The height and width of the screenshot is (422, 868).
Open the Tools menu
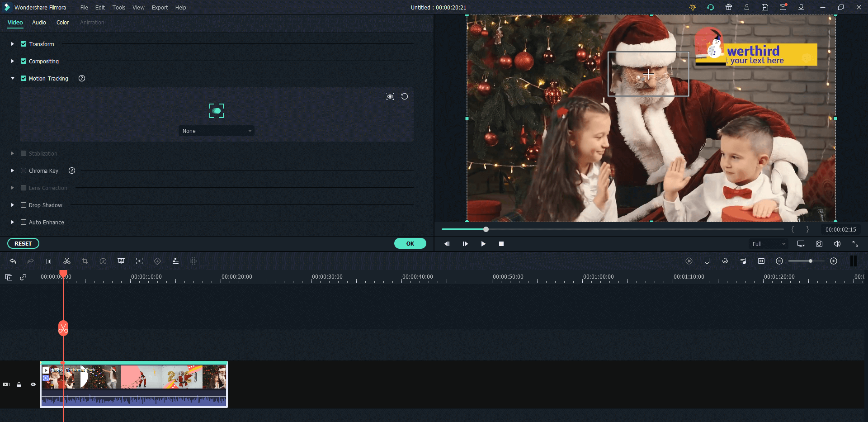tap(119, 7)
